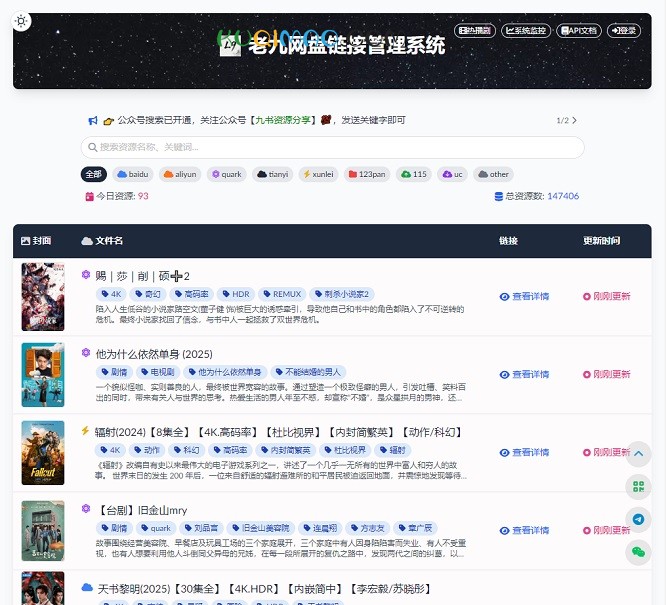Click the 旧金山美容院 tag
This screenshot has width=666, height=605.
tap(261, 528)
